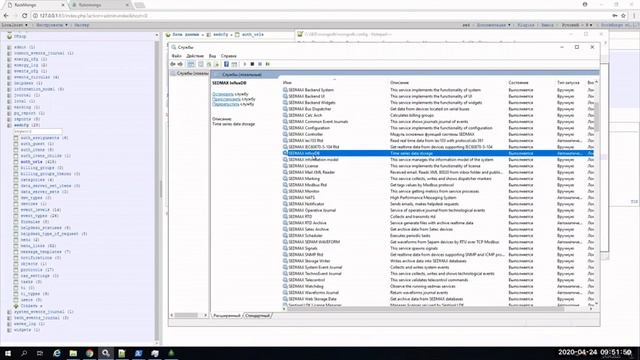Screen dimensions: 640x360
Task: Select the SEDMAX Operative Journal service
Action: 438,210
